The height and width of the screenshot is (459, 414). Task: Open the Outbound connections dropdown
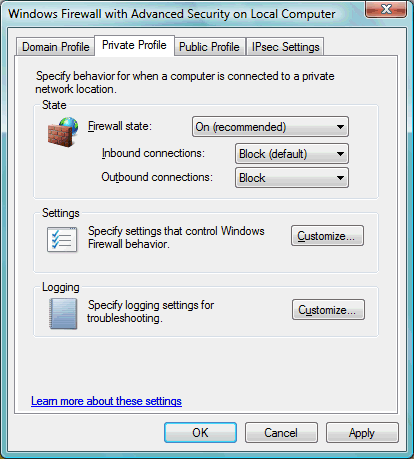(x=292, y=178)
